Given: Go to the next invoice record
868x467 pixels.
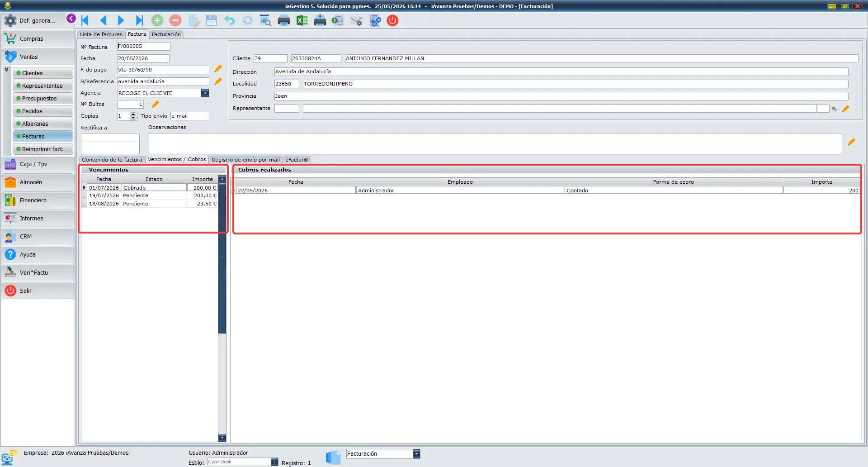Looking at the screenshot, I should coord(121,20).
